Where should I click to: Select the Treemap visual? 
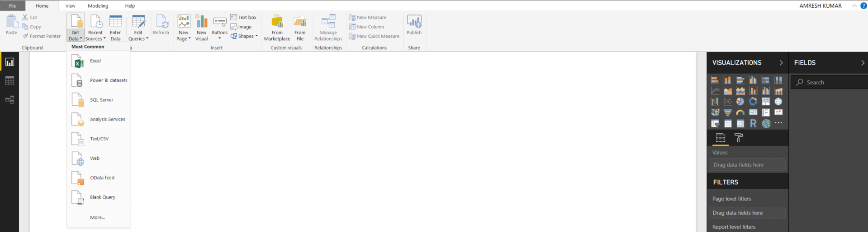pyautogui.click(x=766, y=102)
